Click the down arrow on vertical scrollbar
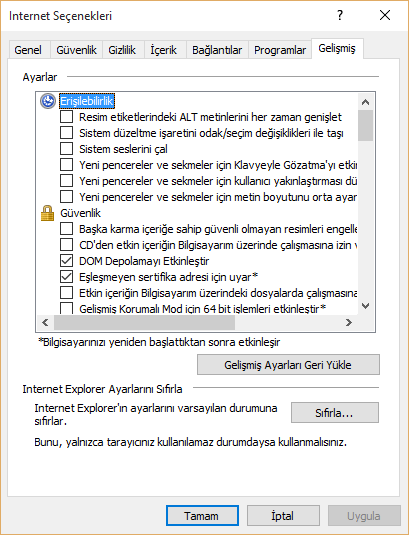 pyautogui.click(x=366, y=306)
